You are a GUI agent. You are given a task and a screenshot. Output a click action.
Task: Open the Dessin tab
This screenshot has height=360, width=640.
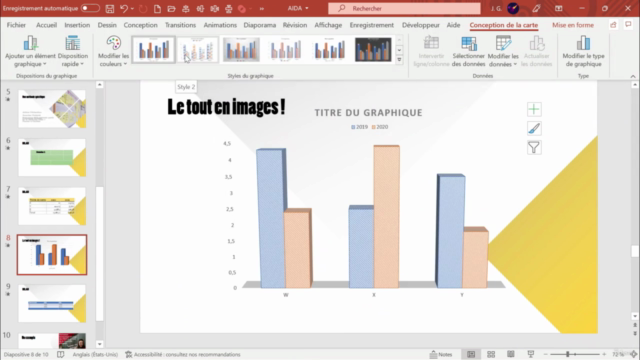(x=107, y=25)
